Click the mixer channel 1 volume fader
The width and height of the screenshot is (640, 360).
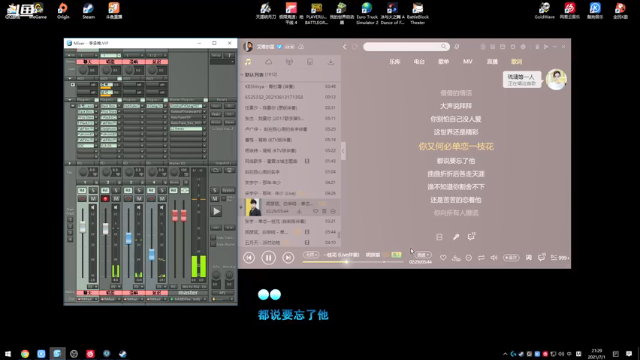coord(82,227)
